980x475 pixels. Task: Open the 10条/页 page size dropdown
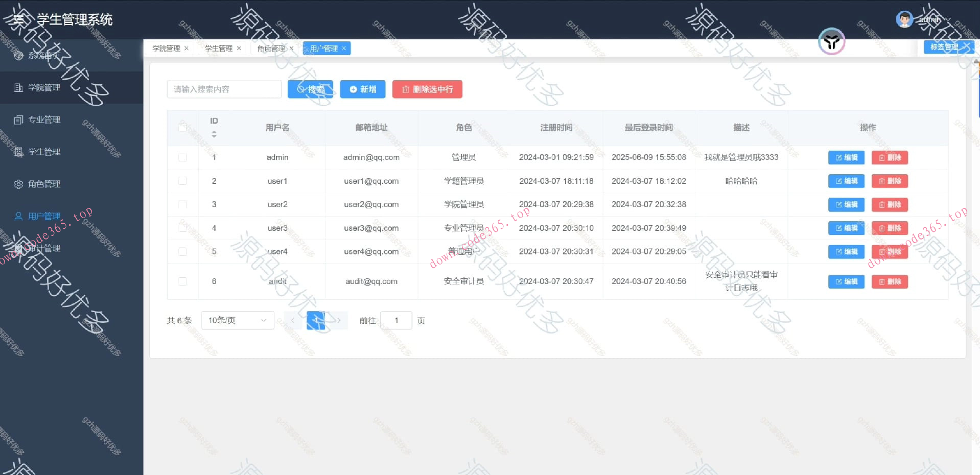point(237,320)
